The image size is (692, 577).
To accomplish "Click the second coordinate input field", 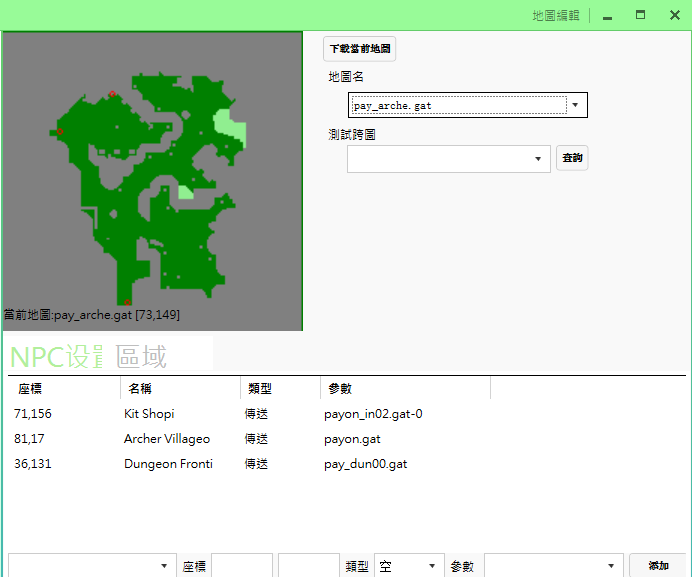I will pos(309,566).
